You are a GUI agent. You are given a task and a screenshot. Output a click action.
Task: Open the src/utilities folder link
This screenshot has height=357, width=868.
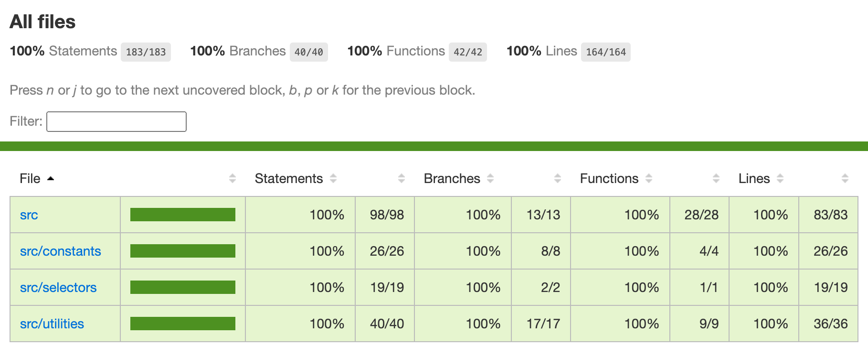pos(52,324)
